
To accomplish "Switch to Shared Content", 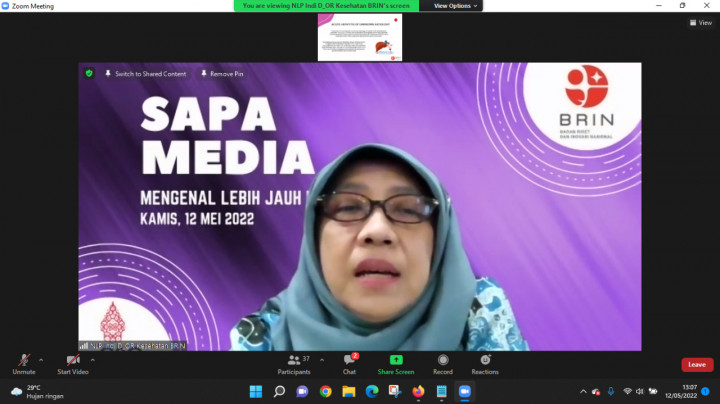I will 146,73.
